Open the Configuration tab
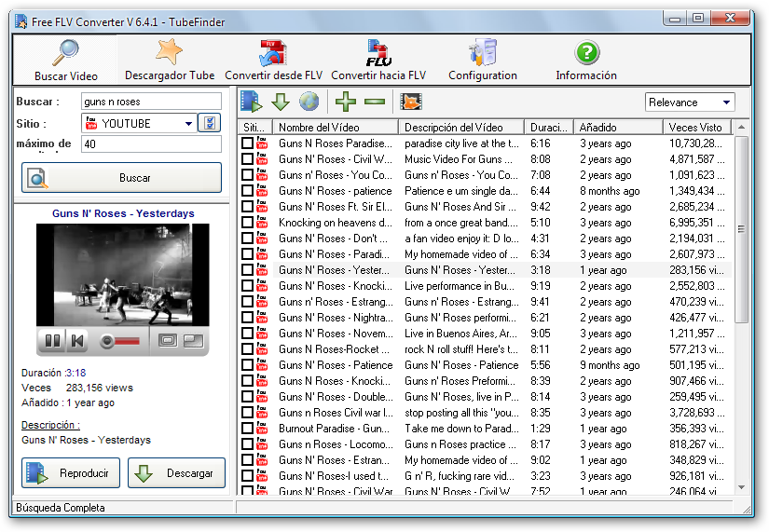Screen dimensions: 769x532 482,60
